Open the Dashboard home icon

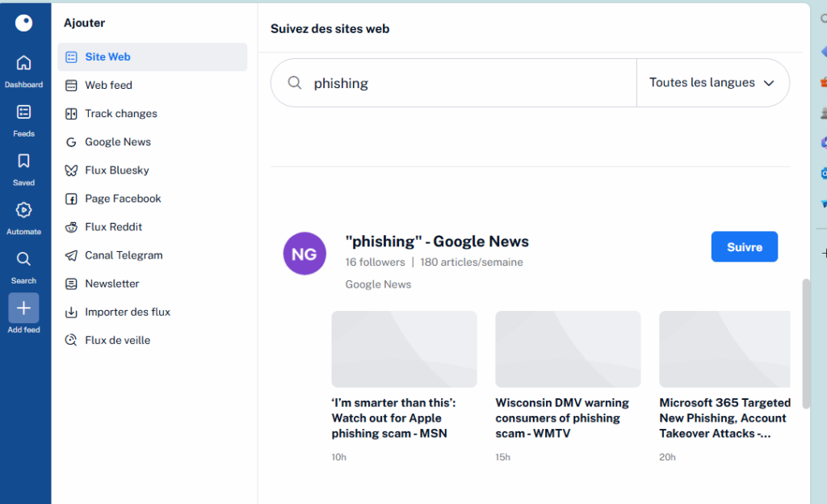coord(23,63)
